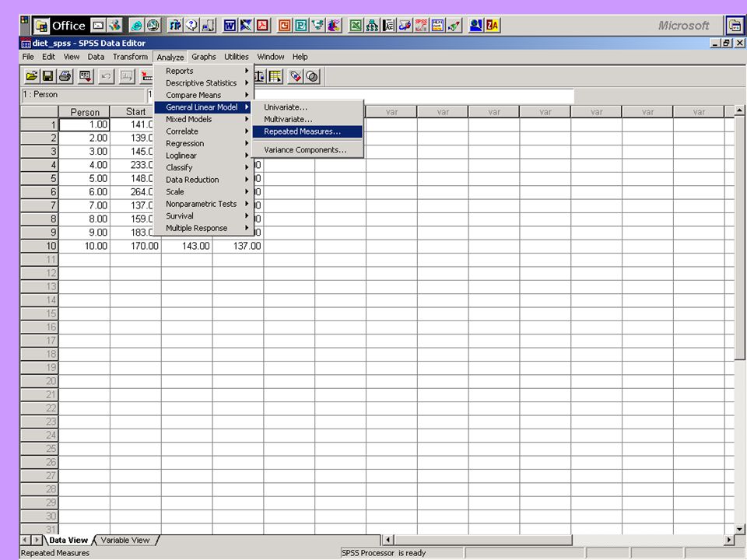Open the File menu
This screenshot has width=747, height=560.
click(28, 57)
